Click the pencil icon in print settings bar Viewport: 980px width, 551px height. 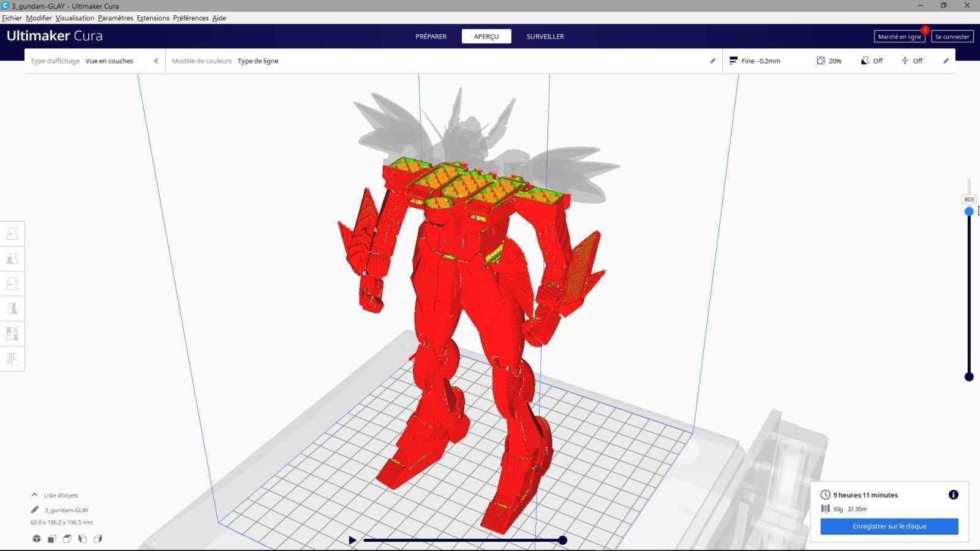[x=946, y=61]
